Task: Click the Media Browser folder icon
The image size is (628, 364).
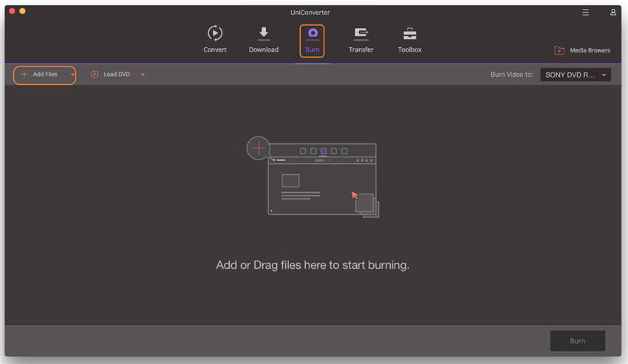Action: click(x=559, y=50)
